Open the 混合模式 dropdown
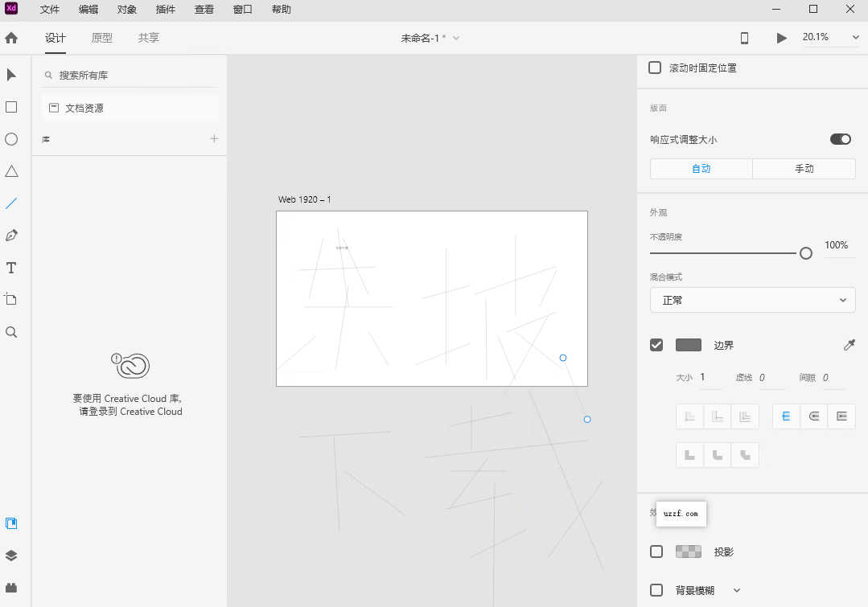Viewport: 868px width, 607px height. (752, 299)
